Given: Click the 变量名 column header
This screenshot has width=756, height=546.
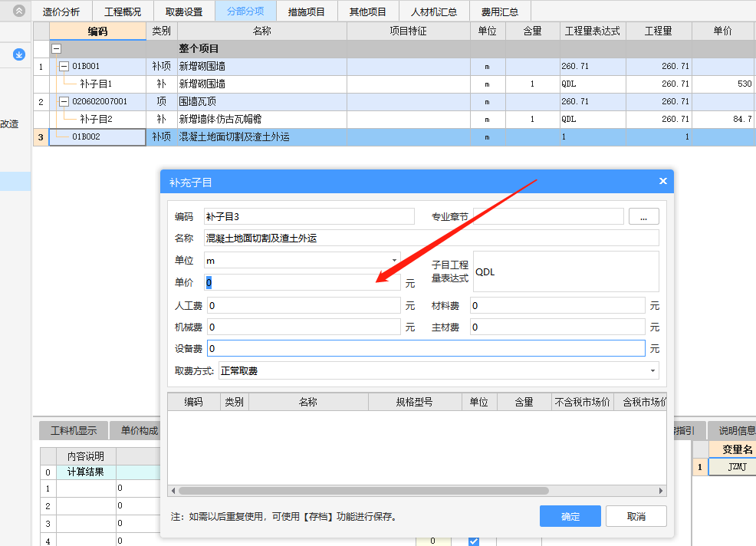Looking at the screenshot, I should point(732,449).
